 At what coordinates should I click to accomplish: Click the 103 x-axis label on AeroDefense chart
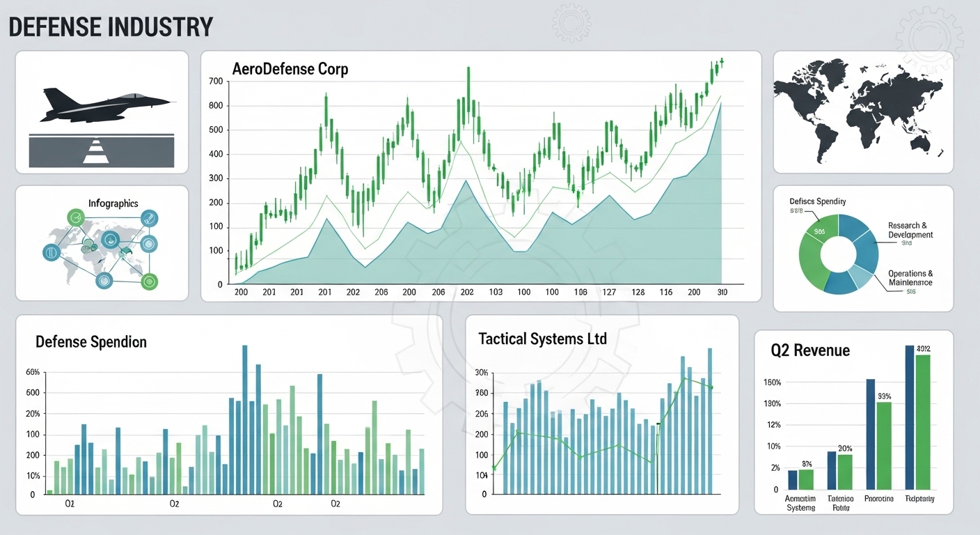click(x=496, y=293)
